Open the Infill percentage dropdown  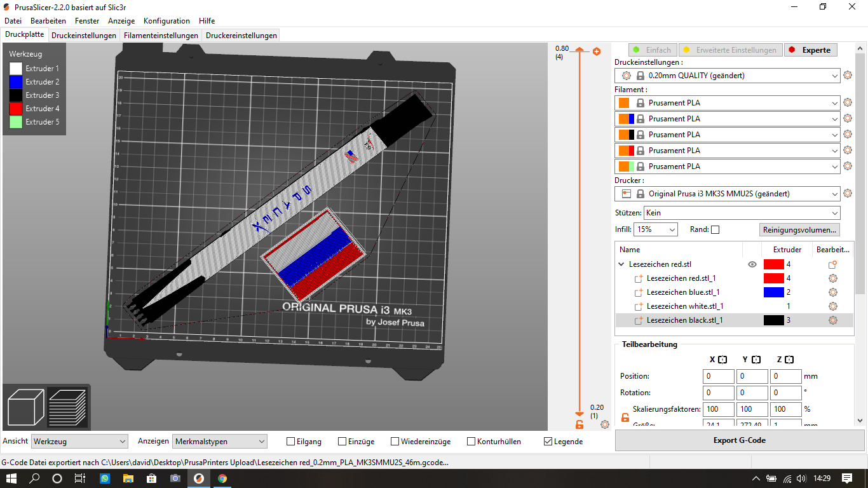click(656, 229)
